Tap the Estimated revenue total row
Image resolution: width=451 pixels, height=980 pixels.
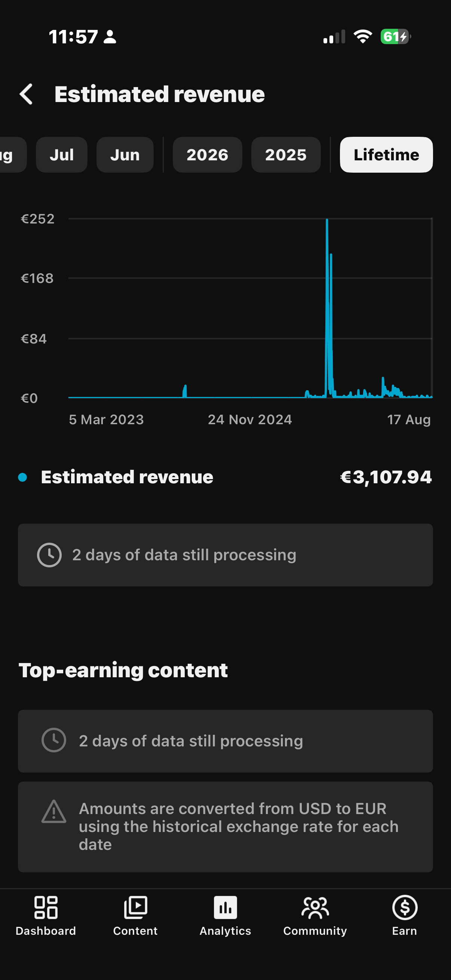[x=225, y=477]
